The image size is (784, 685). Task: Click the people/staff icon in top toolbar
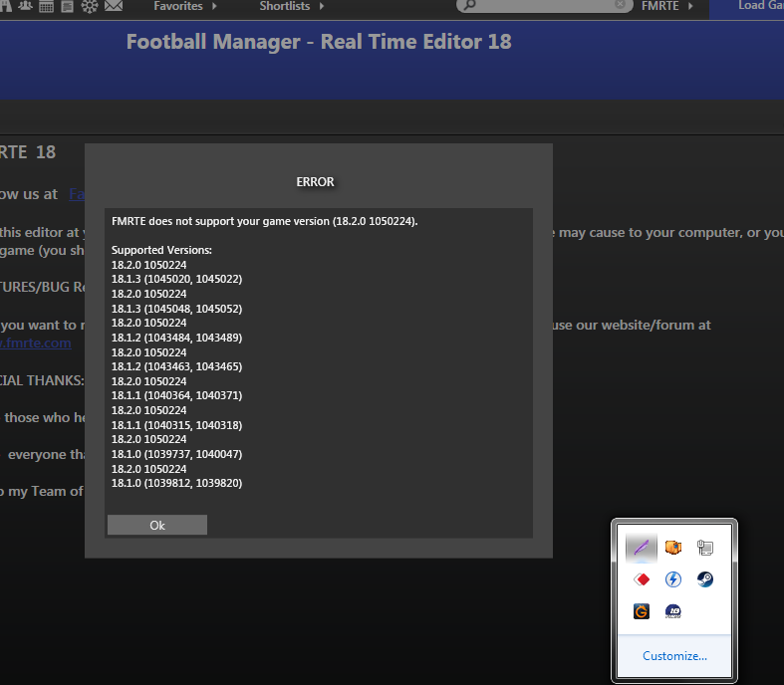click(x=24, y=7)
